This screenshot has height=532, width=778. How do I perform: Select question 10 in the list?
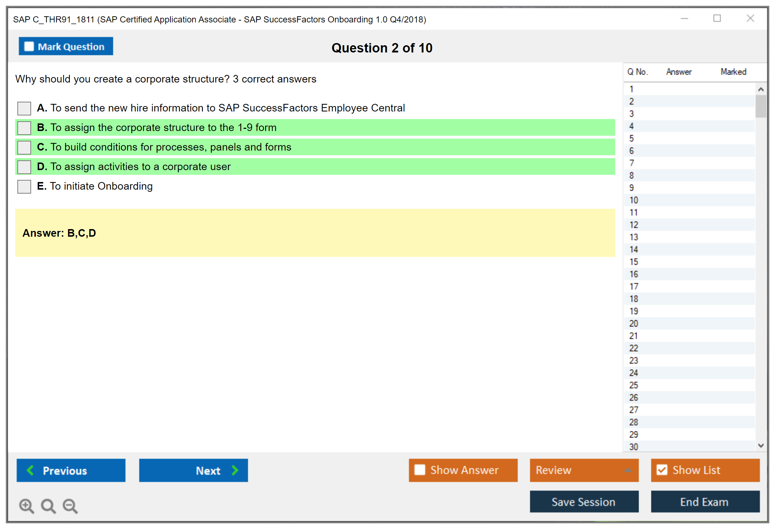click(634, 200)
